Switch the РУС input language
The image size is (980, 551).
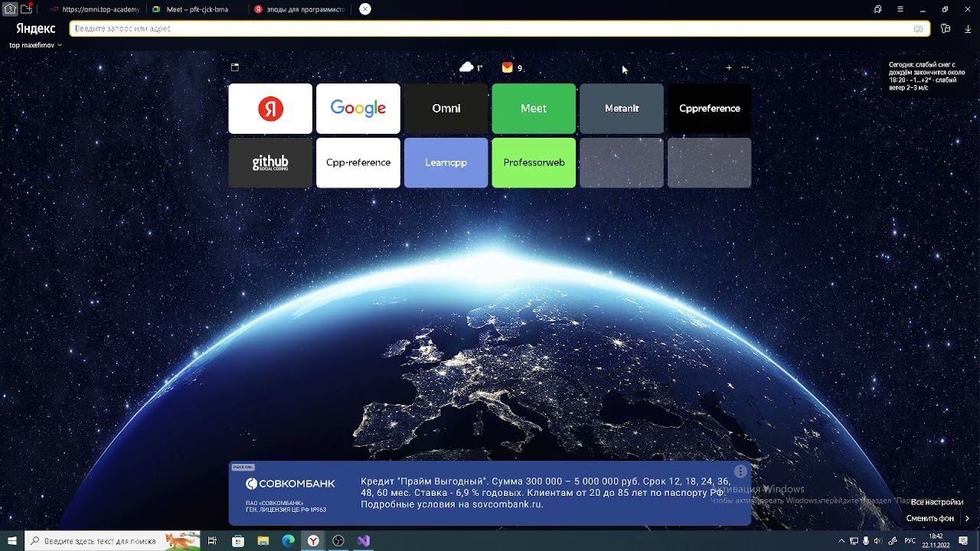point(910,541)
